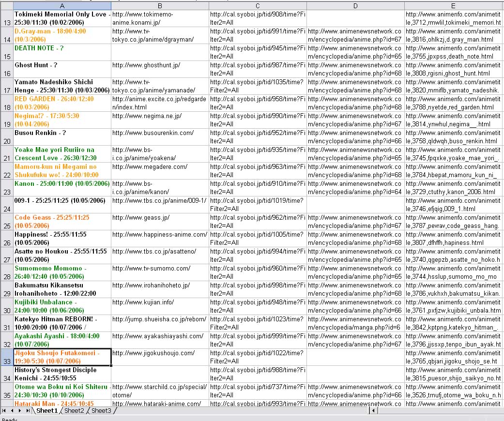Click the irohanihoheto.jp URL cell
Image resolution: width=504 pixels, height=421 pixels.
(160, 289)
